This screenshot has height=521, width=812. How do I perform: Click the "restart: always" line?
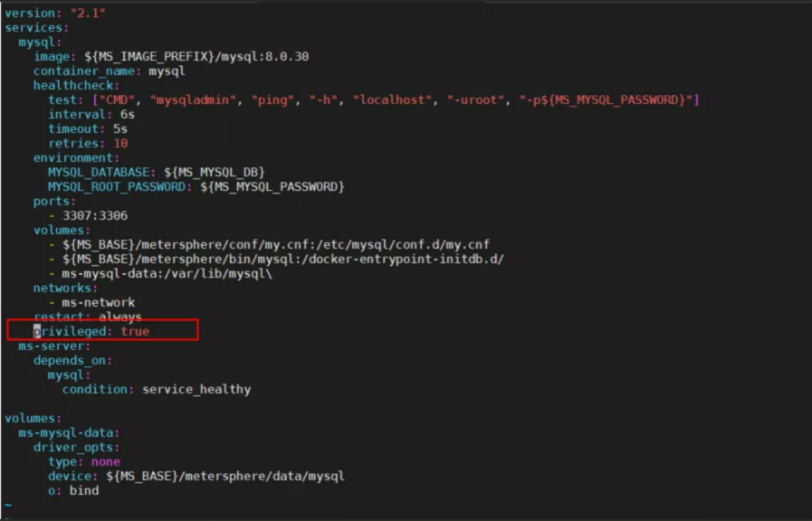pos(88,316)
